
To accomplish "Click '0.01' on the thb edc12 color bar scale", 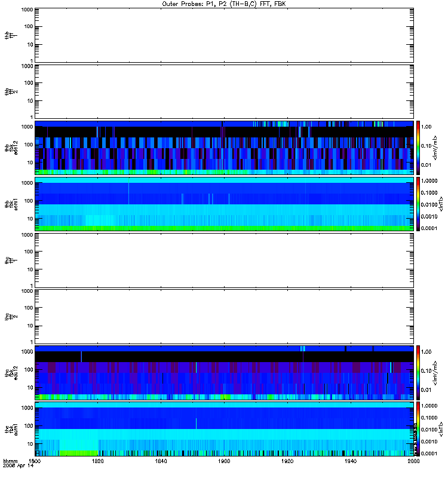I will pyautogui.click(x=426, y=165).
